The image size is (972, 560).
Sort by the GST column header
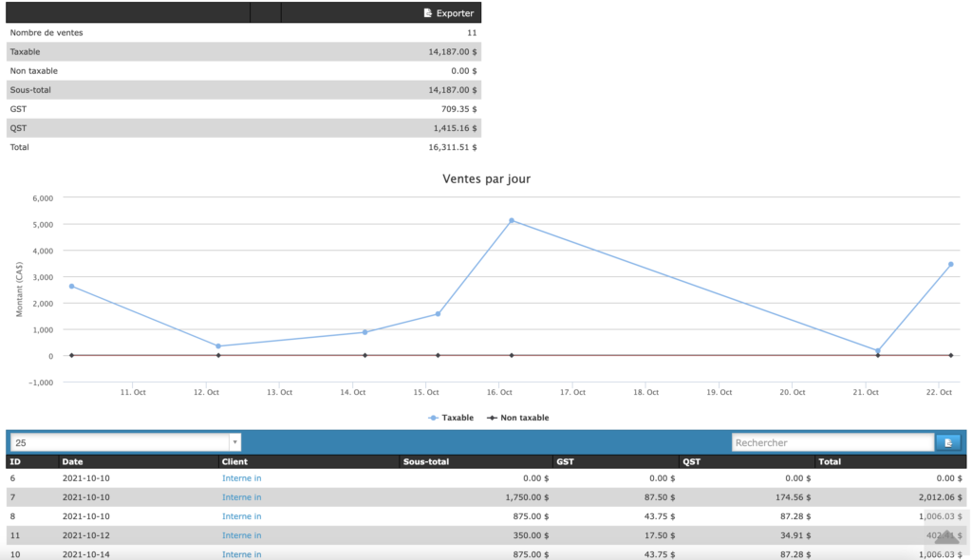coord(566,462)
